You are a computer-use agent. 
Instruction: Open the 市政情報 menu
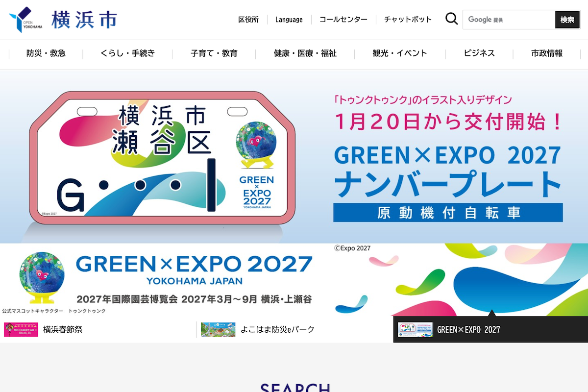pos(547,53)
